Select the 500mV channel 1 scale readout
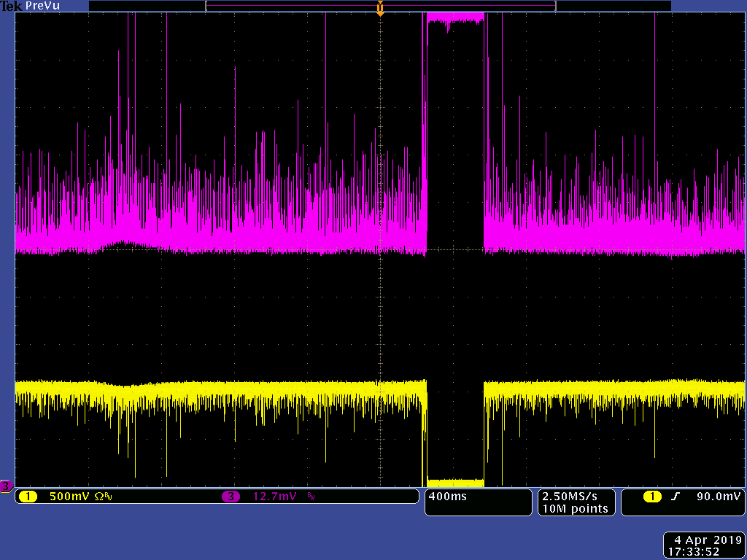 pyautogui.click(x=69, y=497)
